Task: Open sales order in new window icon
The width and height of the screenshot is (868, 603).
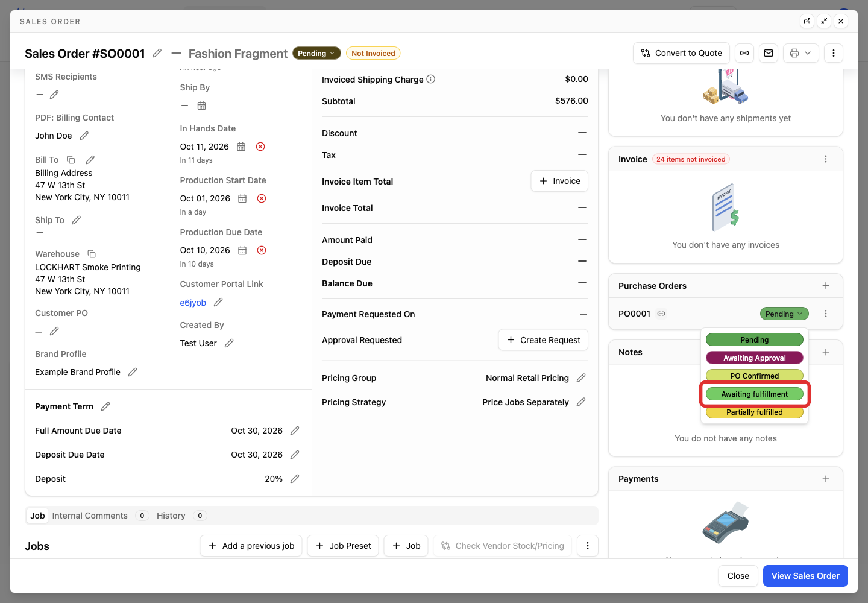Action: coord(807,21)
